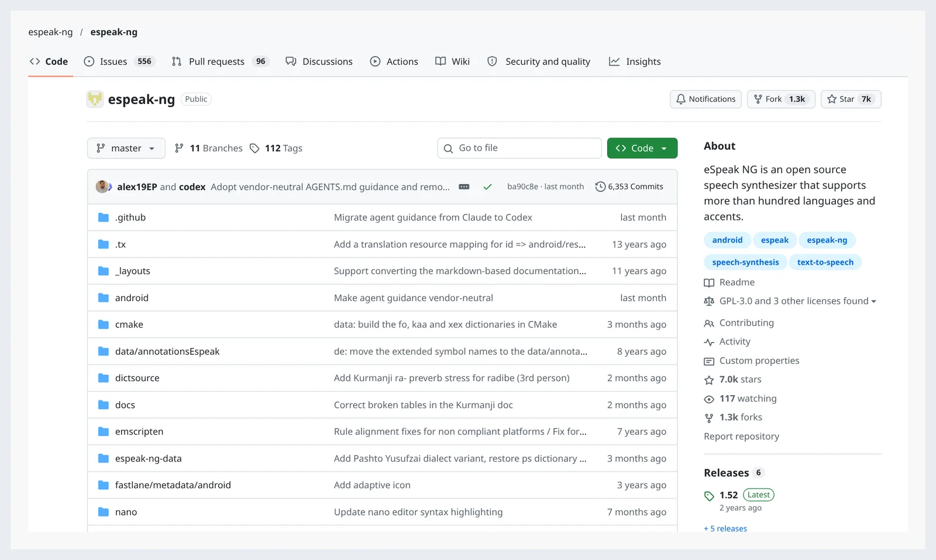Click the fork icon next to 1.3k forks
This screenshot has height=560, width=936.
(x=709, y=418)
